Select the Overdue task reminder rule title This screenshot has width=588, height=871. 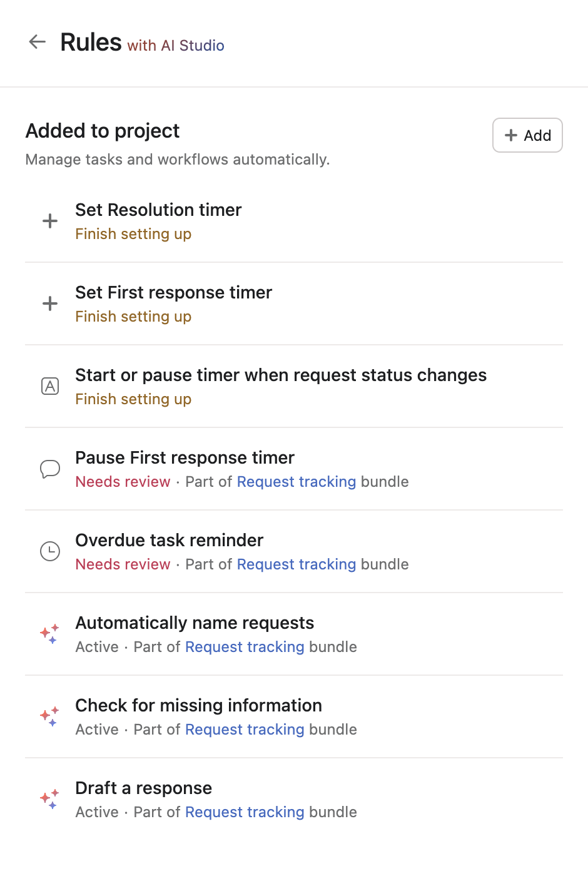click(169, 541)
